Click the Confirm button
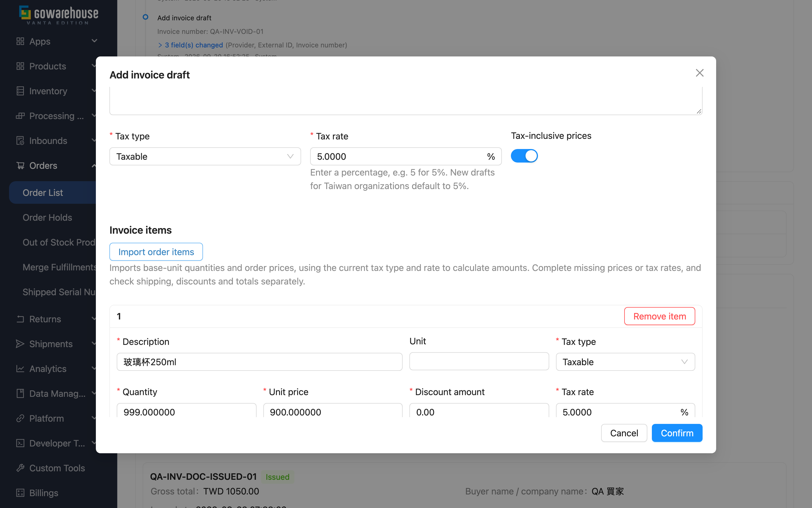812x508 pixels. (x=677, y=433)
